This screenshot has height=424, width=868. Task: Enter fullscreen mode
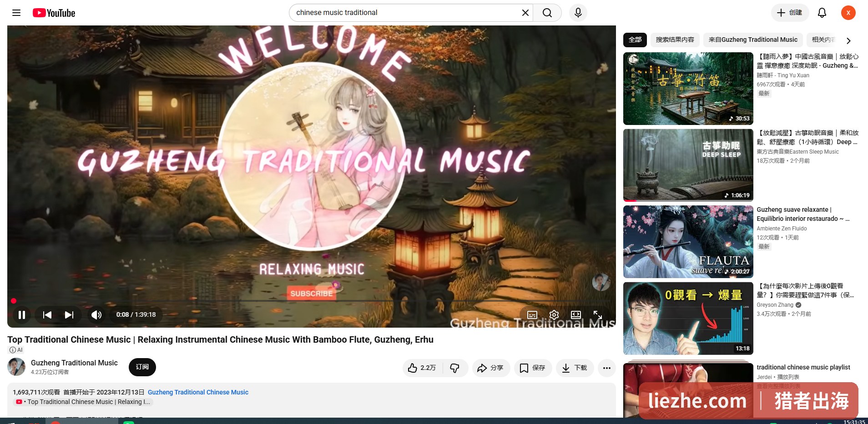(x=597, y=315)
